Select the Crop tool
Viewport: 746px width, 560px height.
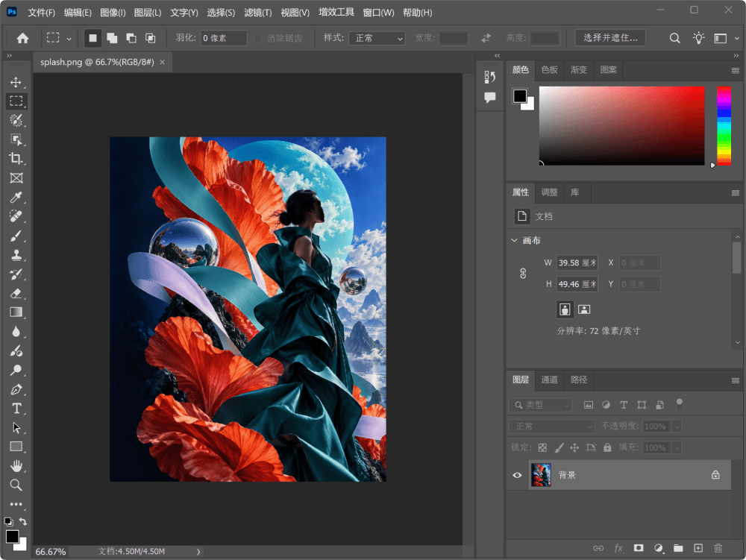(16, 159)
